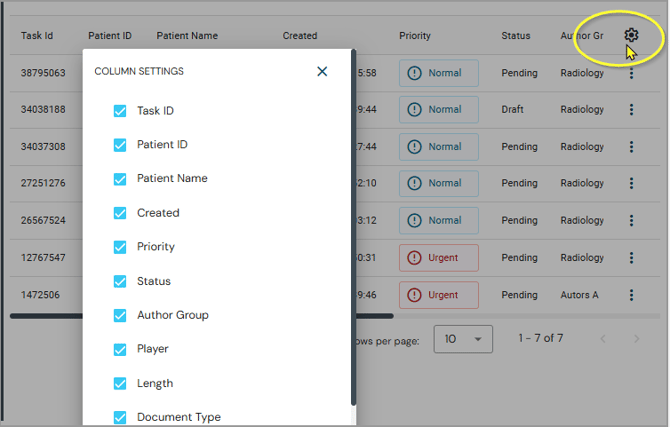Go to next page arrow
This screenshot has height=427, width=670.
pos(637,339)
